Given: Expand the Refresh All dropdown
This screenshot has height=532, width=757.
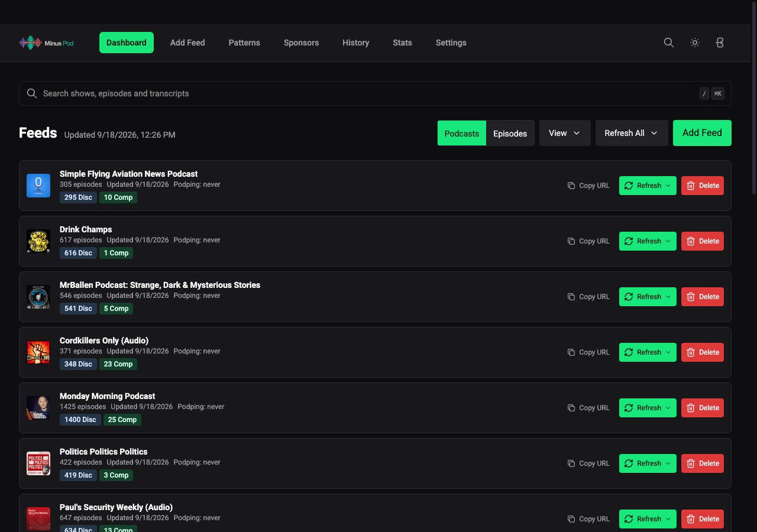Looking at the screenshot, I should pos(632,133).
